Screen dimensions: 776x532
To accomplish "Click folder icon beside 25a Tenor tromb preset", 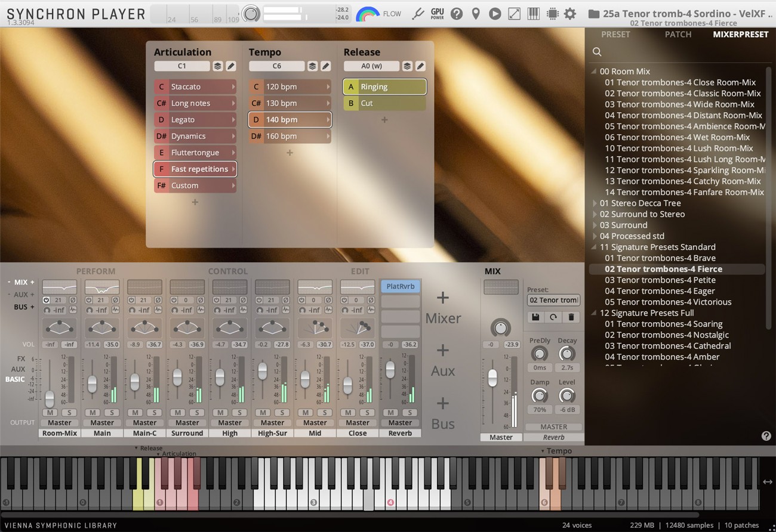I will 593,13.
